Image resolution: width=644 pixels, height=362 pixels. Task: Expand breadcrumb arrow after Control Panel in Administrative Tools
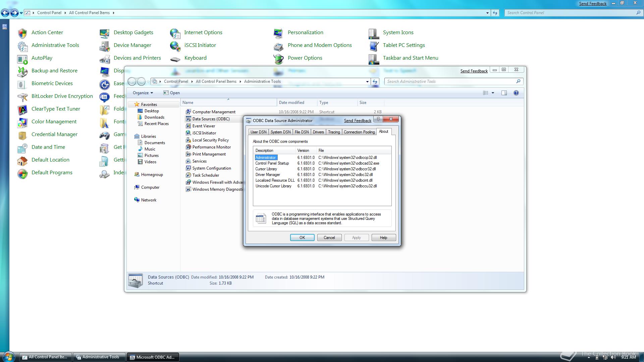point(192,81)
